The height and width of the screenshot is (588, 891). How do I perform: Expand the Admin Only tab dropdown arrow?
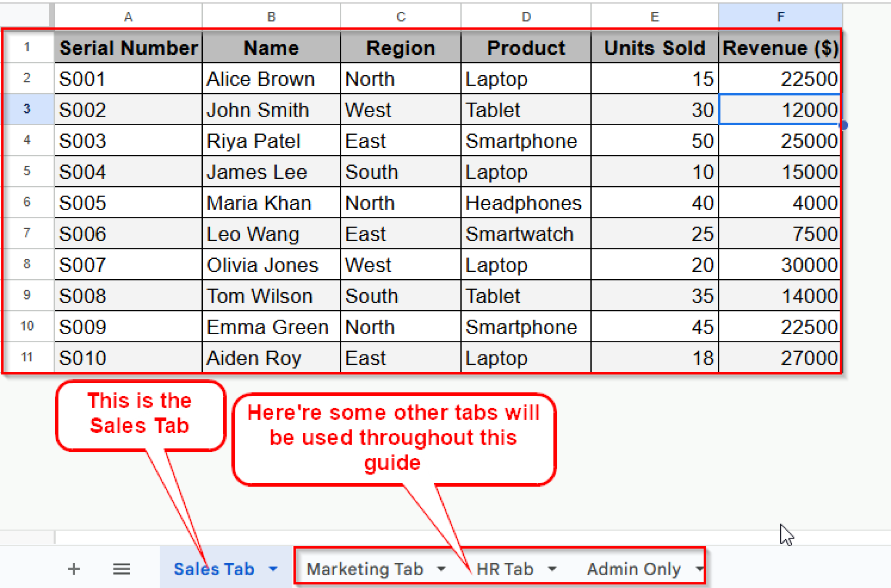coord(699,569)
